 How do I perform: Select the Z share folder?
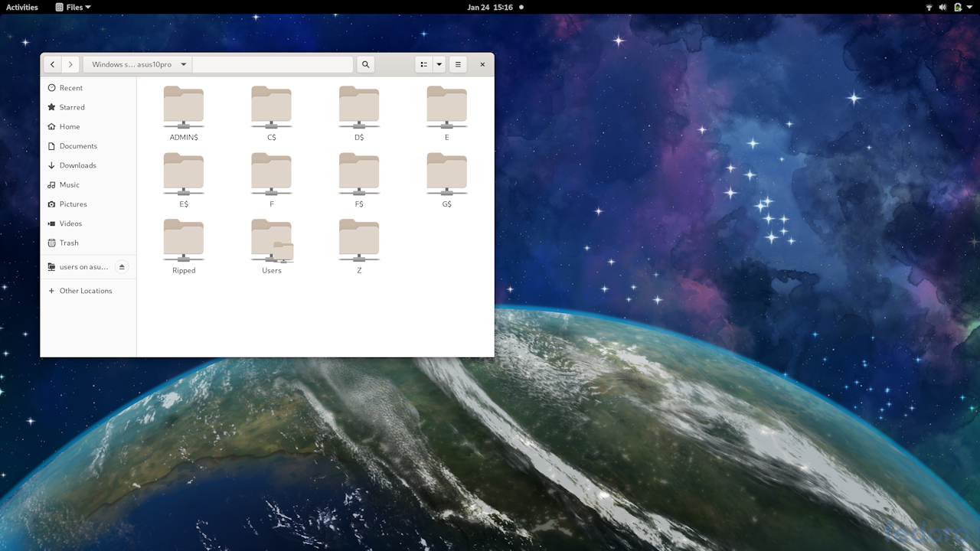click(359, 246)
